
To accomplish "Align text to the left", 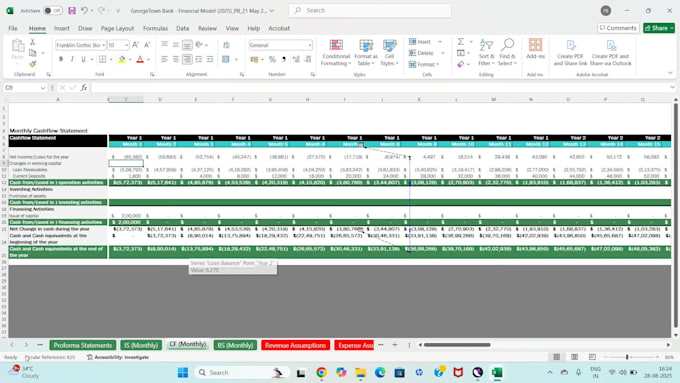I will click(164, 59).
